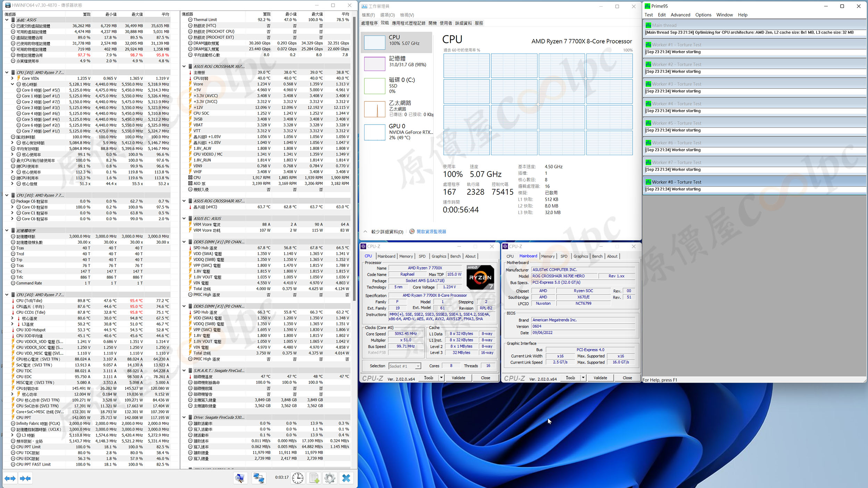Screen dimensions: 868x488
Task: Click the fan icon beside AIO 泵 row
Action: point(190,183)
